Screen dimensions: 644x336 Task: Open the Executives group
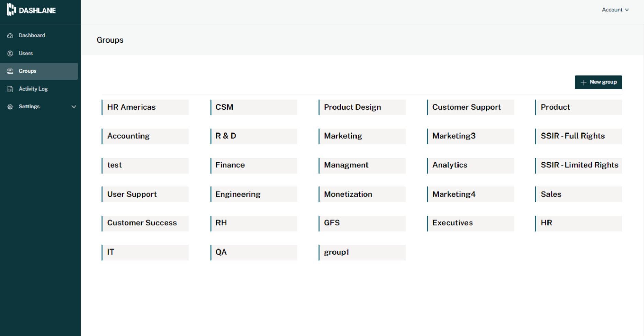click(470, 223)
